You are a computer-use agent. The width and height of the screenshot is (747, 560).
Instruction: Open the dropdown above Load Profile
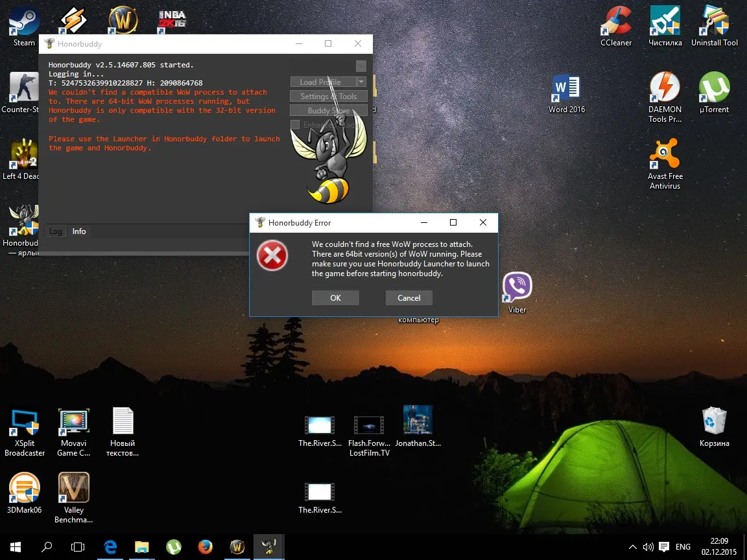(361, 66)
